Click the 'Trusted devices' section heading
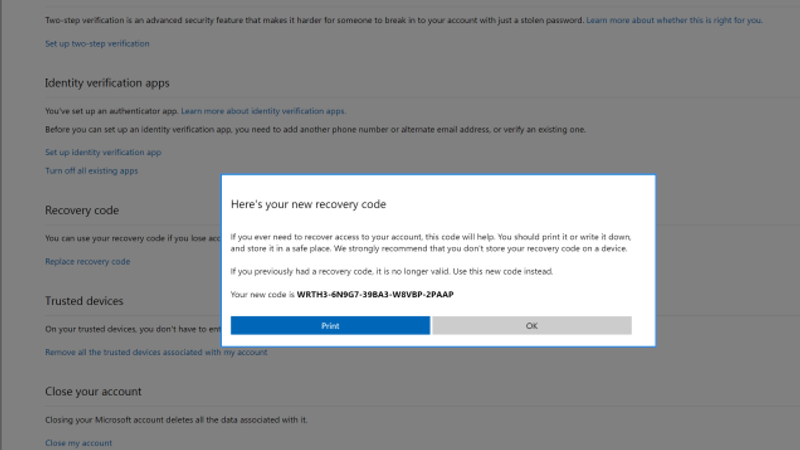 pyautogui.click(x=84, y=301)
